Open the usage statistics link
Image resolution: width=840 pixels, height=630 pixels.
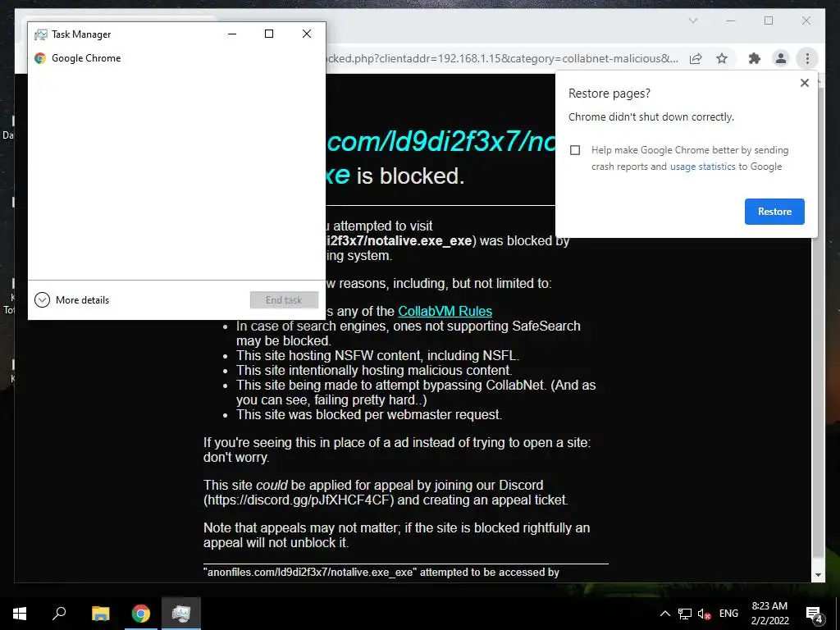point(702,167)
